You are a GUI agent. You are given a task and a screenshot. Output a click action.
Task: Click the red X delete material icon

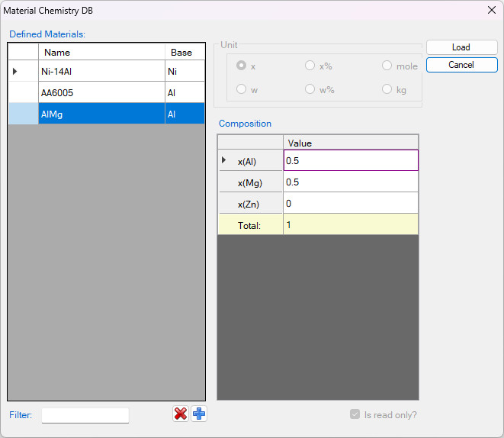(x=181, y=414)
